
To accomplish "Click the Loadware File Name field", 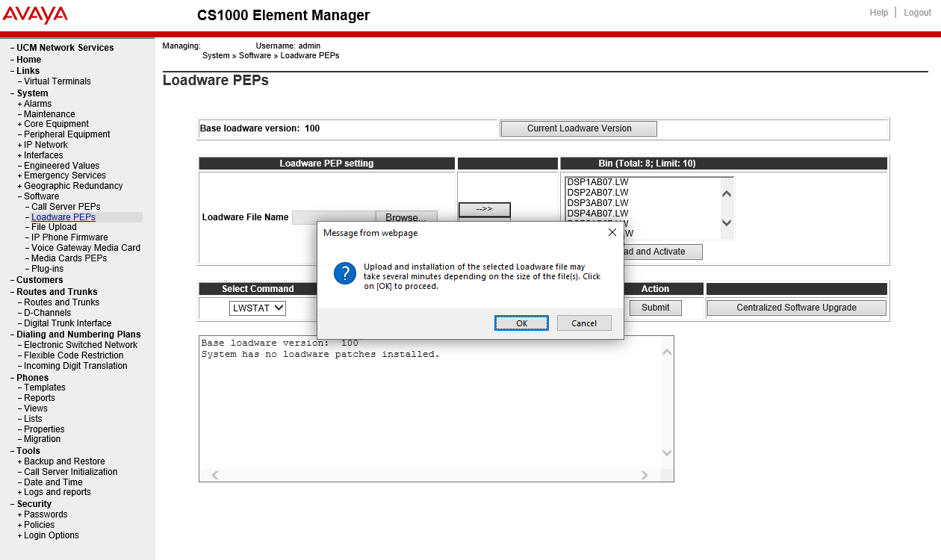I will [334, 217].
